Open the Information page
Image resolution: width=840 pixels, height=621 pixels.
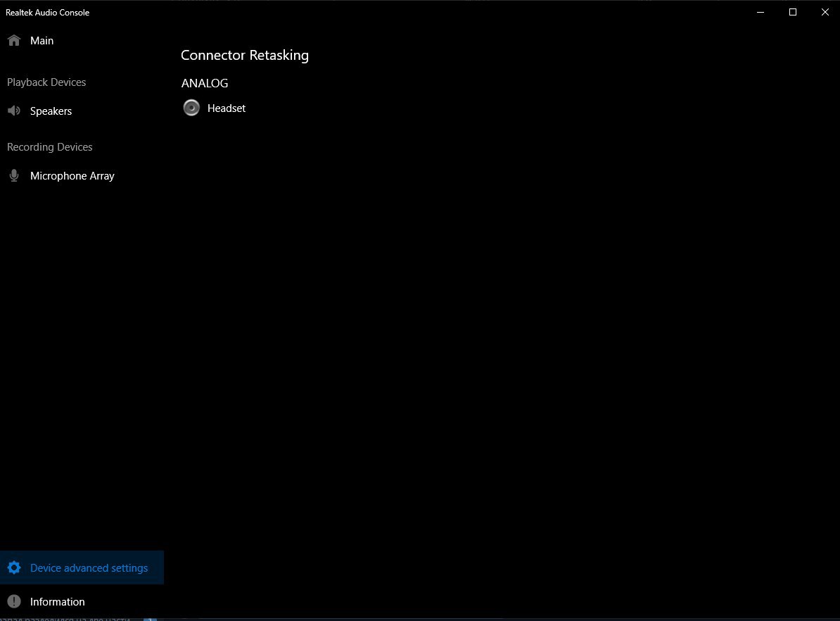[x=57, y=602]
